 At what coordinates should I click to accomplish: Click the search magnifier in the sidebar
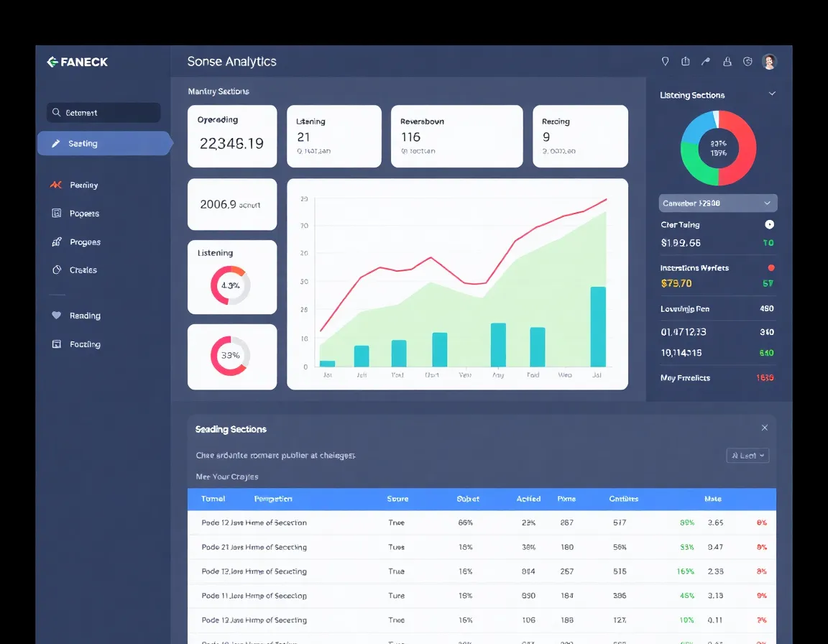click(56, 112)
